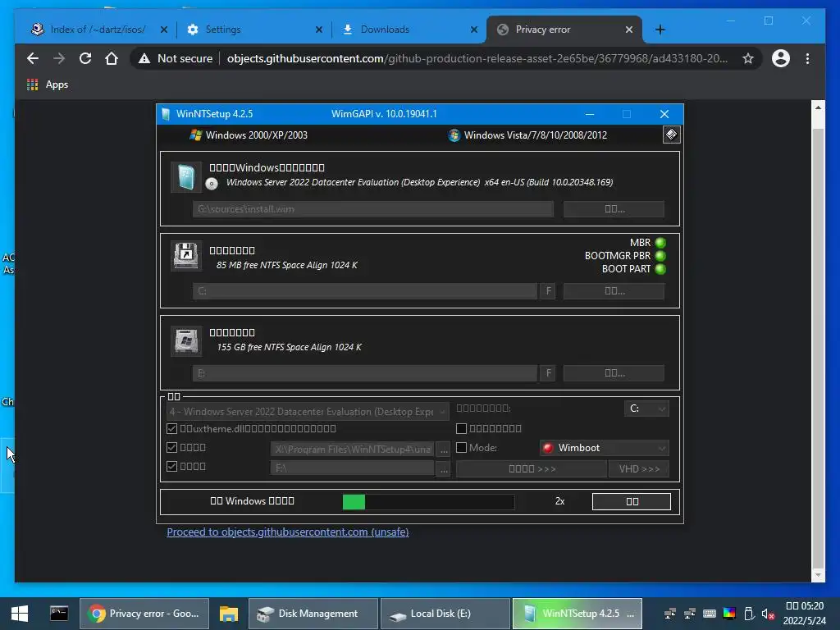840x630 pixels.
Task: Bookmark this page with star icon
Action: [x=748, y=58]
